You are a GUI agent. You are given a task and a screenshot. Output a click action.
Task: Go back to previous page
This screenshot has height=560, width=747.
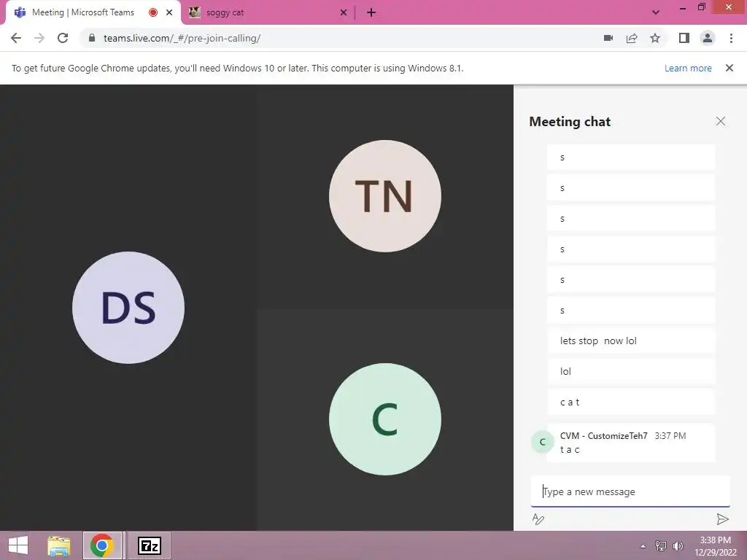tap(16, 38)
